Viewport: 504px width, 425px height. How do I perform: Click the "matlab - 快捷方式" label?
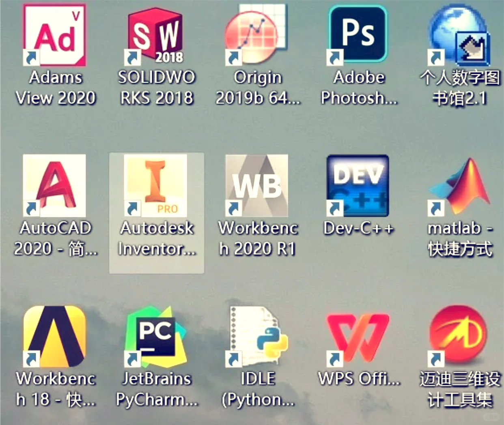[460, 238]
